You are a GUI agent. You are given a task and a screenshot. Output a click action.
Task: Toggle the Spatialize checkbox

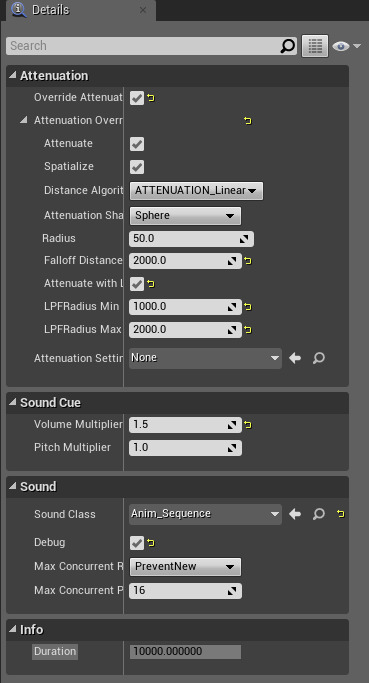137,167
